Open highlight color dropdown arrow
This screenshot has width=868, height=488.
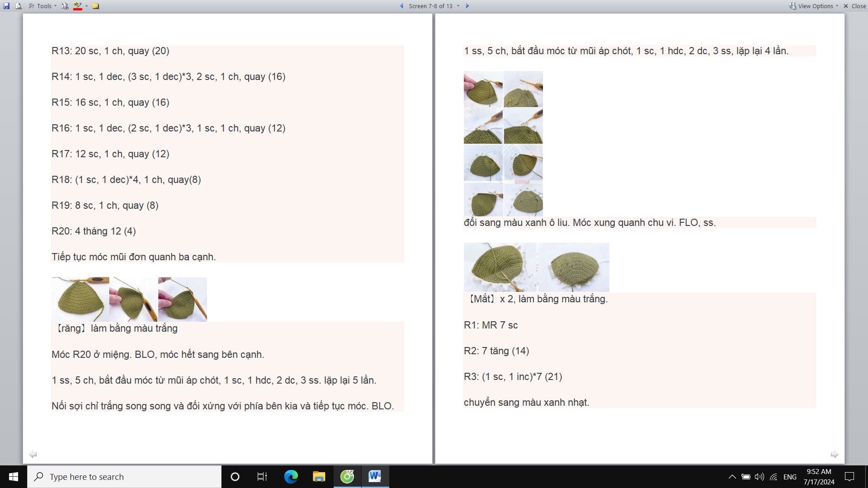tap(86, 6)
